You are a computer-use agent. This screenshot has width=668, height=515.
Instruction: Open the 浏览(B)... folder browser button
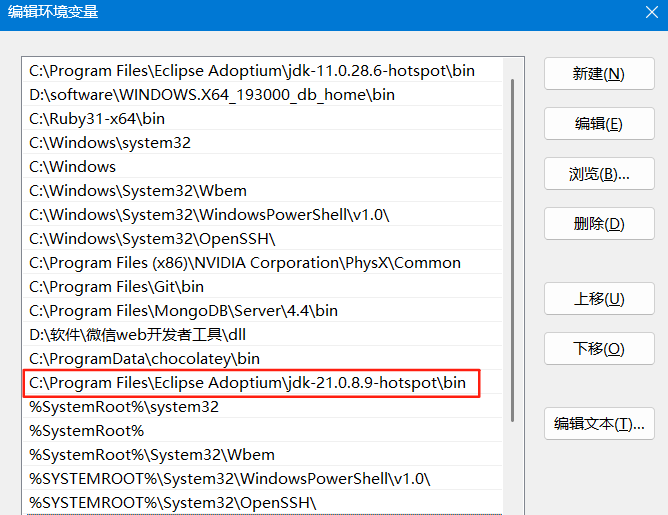point(599,173)
